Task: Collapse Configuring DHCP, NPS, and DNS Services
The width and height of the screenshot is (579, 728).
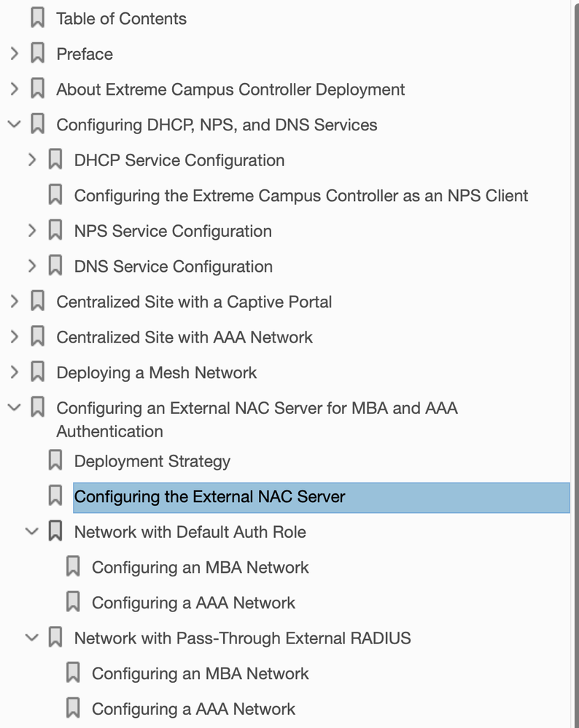Action: [14, 125]
